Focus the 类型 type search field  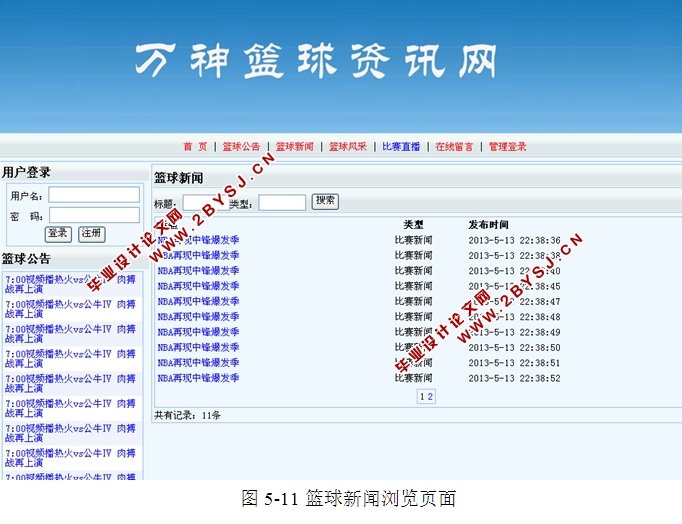[x=282, y=203]
